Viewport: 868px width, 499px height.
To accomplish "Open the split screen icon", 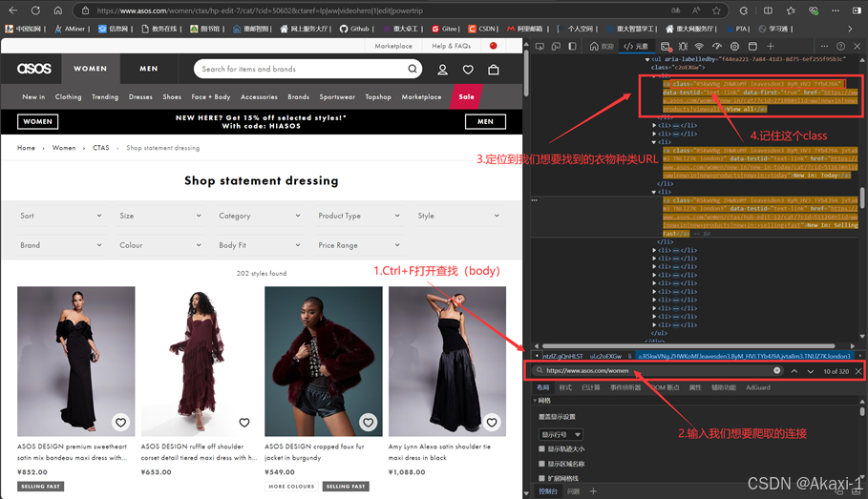I will click(768, 10).
